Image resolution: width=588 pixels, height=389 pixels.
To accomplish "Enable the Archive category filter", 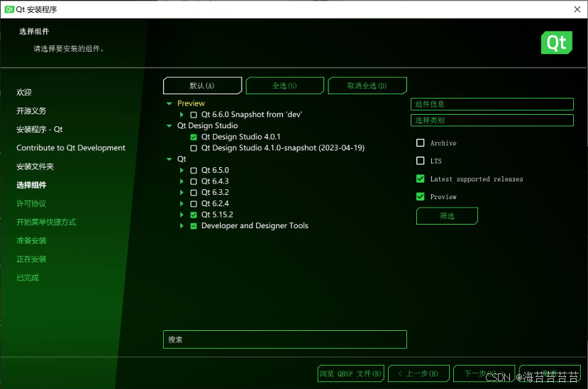I will [421, 143].
